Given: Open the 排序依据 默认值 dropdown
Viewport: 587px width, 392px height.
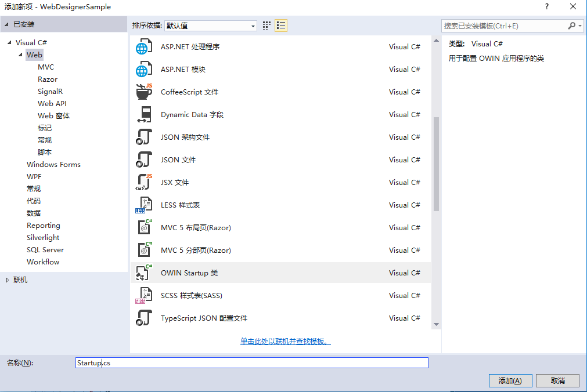Looking at the screenshot, I should click(x=210, y=26).
